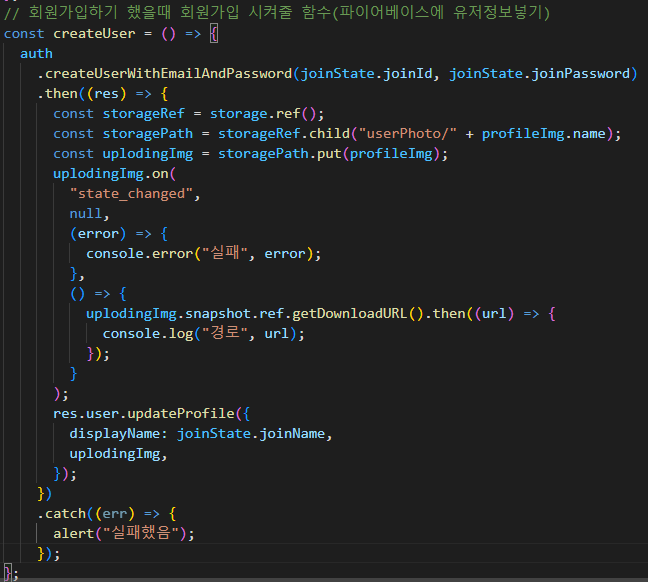Image resolution: width=648 pixels, height=582 pixels.
Task: Click the auth keyword
Action: click(x=36, y=54)
